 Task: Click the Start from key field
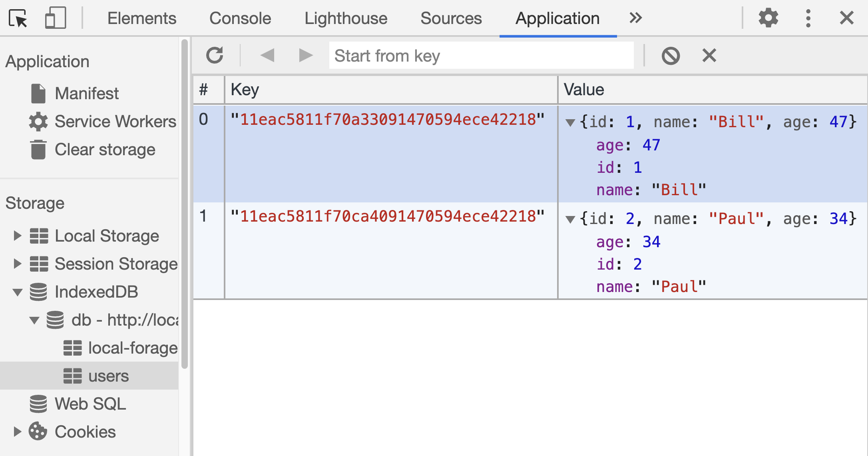(x=481, y=56)
